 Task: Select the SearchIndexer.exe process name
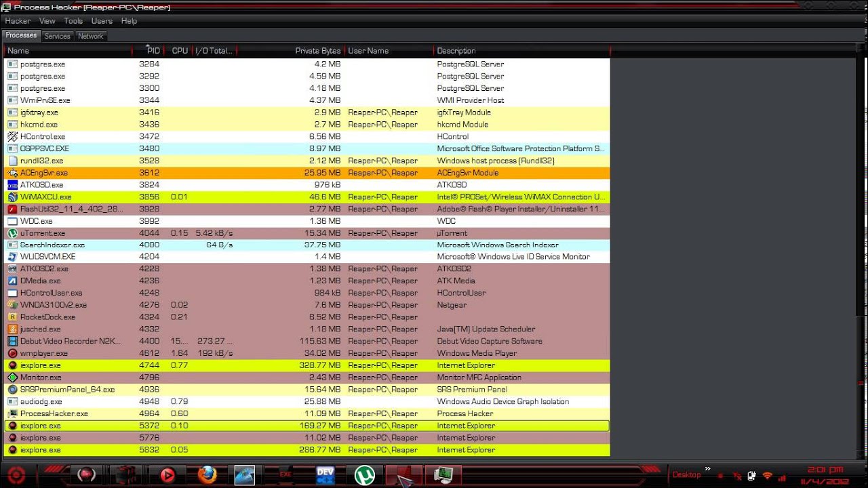pos(52,245)
